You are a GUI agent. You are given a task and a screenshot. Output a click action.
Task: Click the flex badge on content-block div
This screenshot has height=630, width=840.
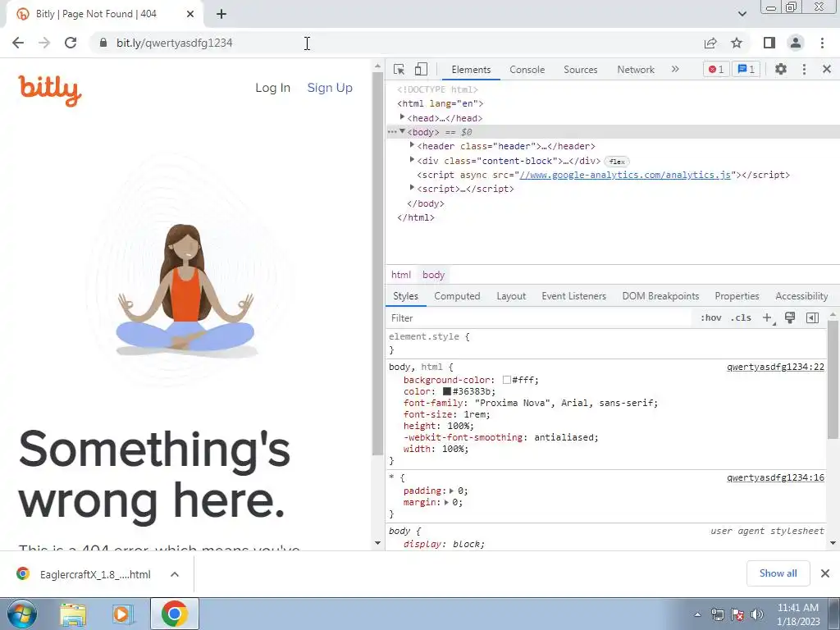pyautogui.click(x=617, y=162)
